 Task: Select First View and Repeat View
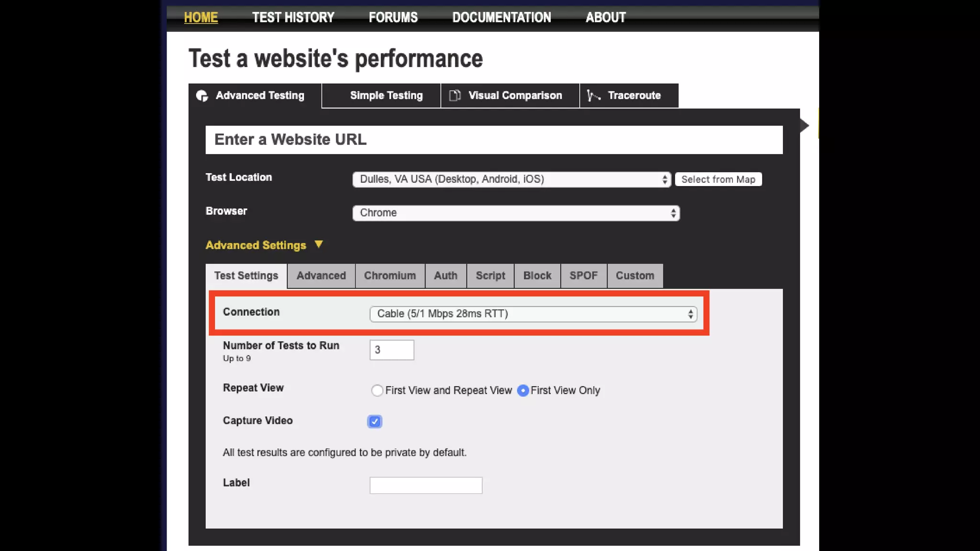click(377, 391)
